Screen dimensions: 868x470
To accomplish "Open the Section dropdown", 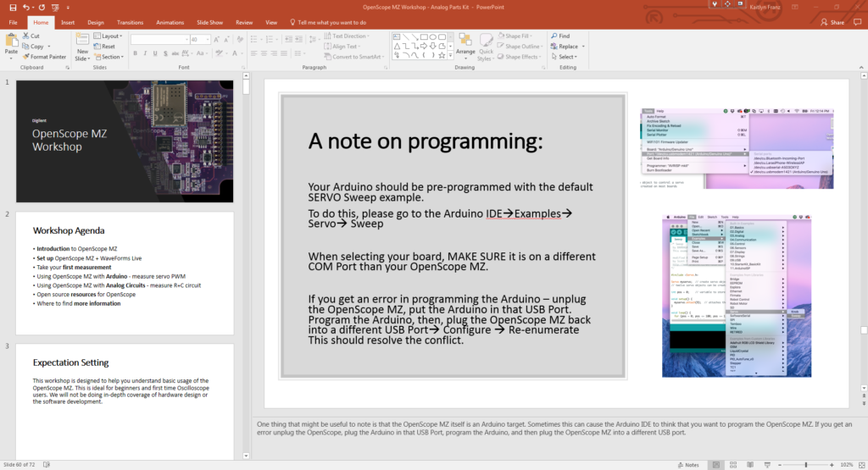I will point(109,57).
